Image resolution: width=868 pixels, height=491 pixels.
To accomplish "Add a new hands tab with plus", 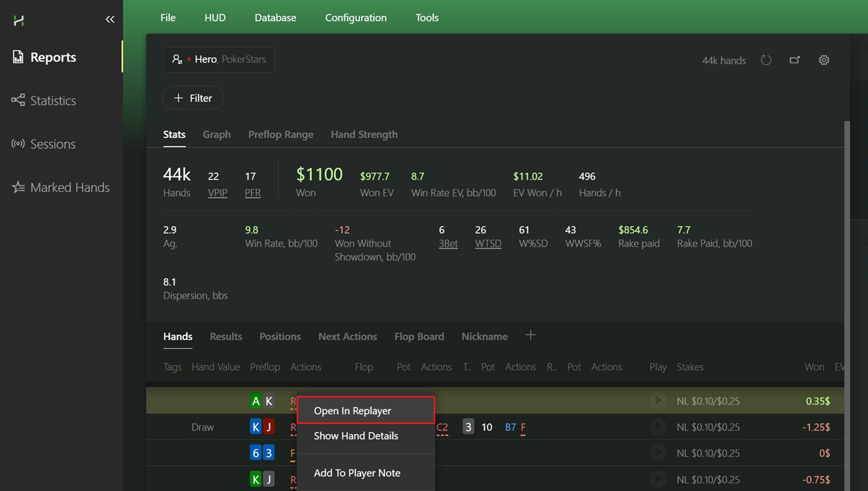I will 530,335.
